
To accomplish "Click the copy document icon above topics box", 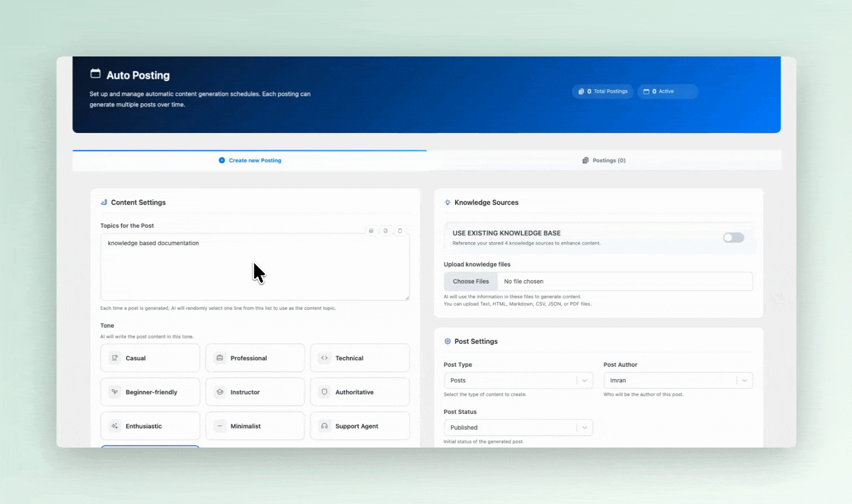I will click(386, 231).
